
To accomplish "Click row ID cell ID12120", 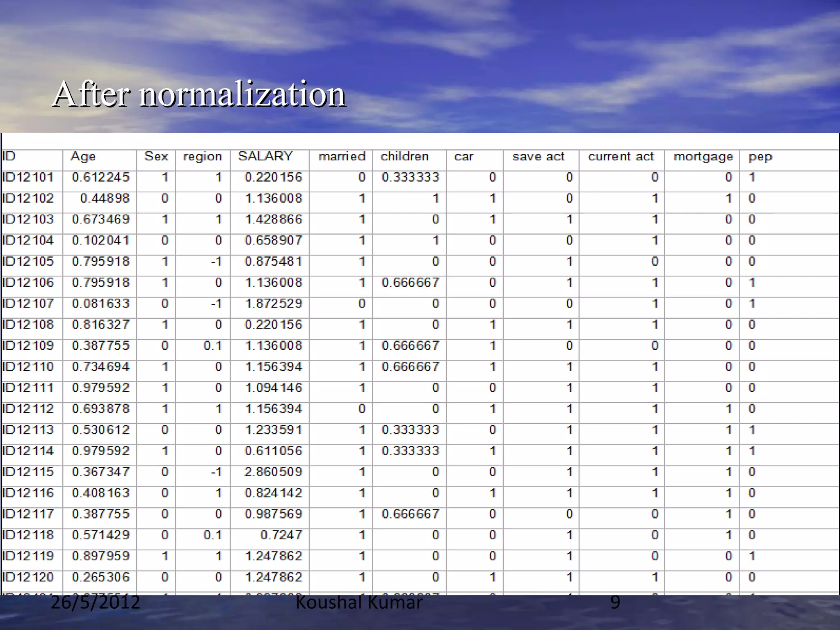I will tap(28, 577).
